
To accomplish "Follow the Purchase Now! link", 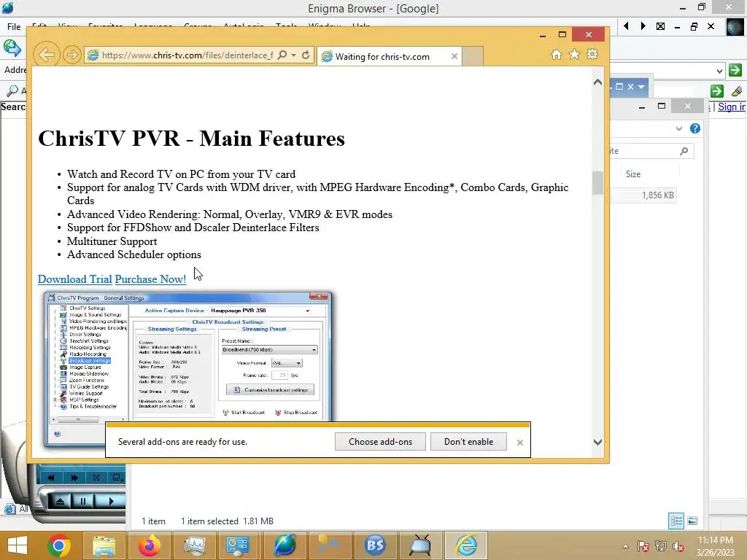I will (150, 279).
